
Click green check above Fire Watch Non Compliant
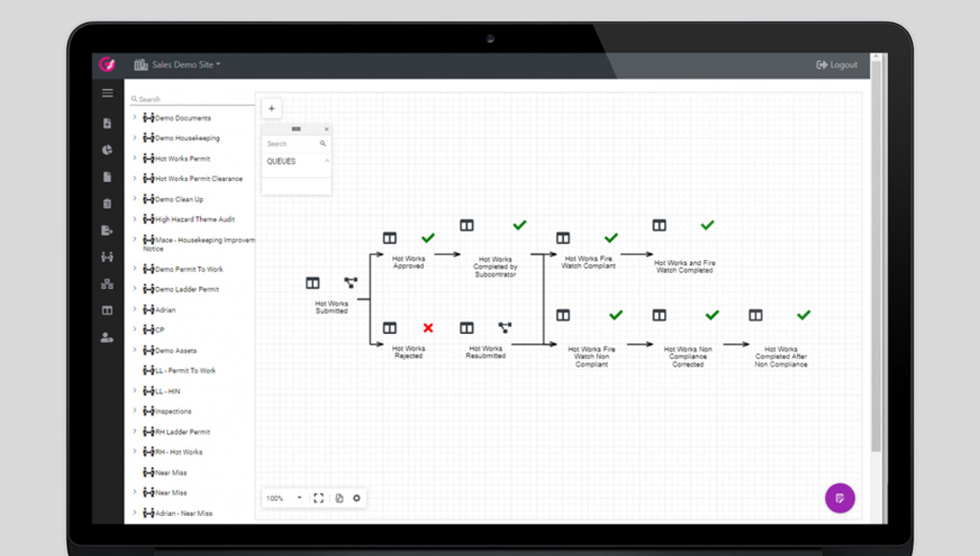(x=616, y=315)
